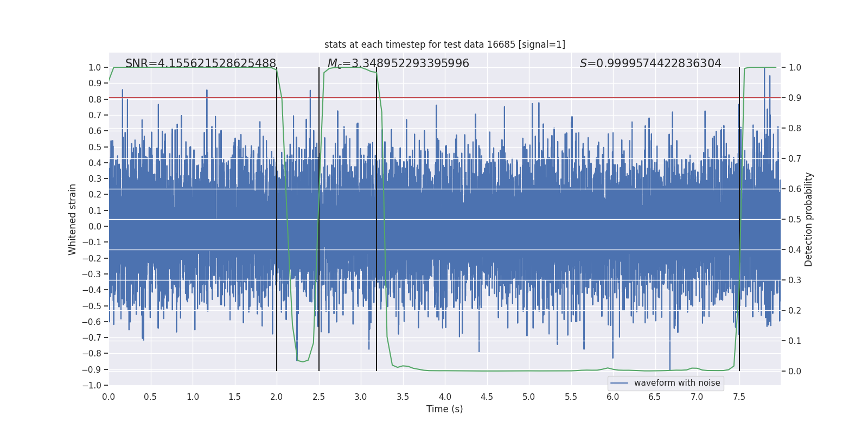The height and width of the screenshot is (434, 868).
Task: Click the −0.4 tick on the Whitened strain axis
Action: pyautogui.click(x=92, y=290)
